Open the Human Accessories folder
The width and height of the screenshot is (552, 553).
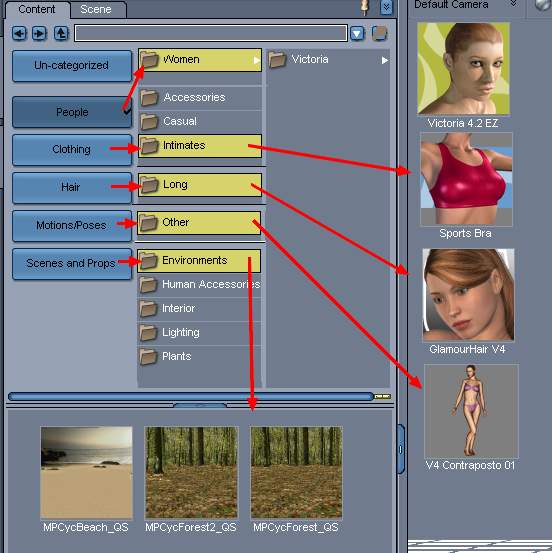(199, 285)
